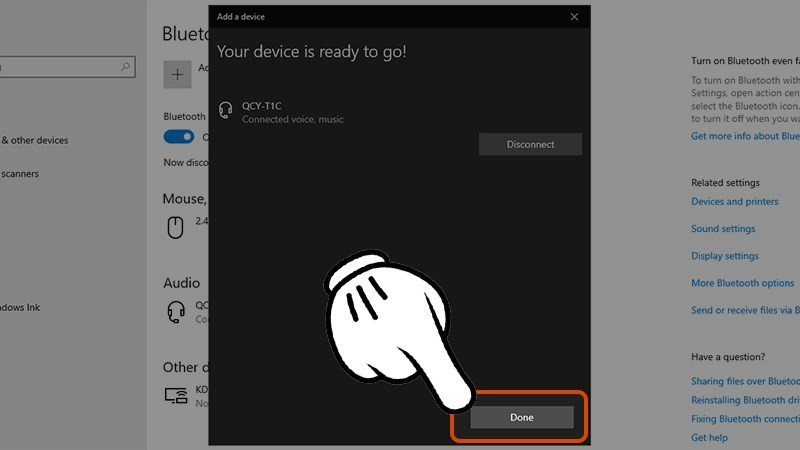Click the display device icon under Other devices
800x450 pixels.
[x=176, y=395]
